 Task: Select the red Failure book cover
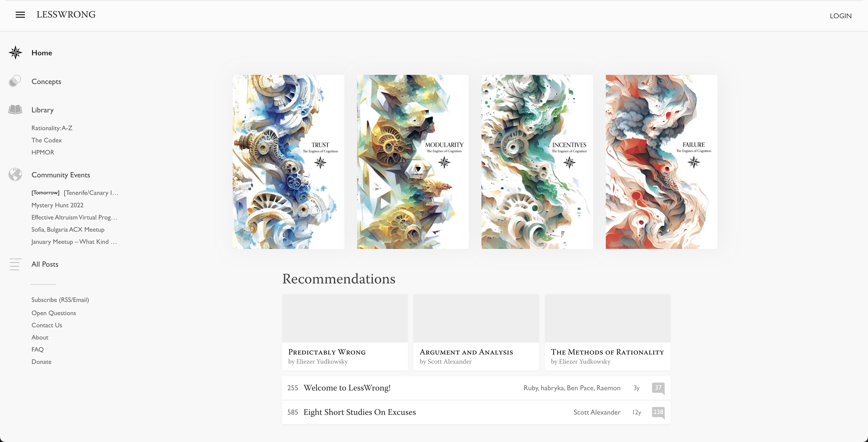(661, 162)
